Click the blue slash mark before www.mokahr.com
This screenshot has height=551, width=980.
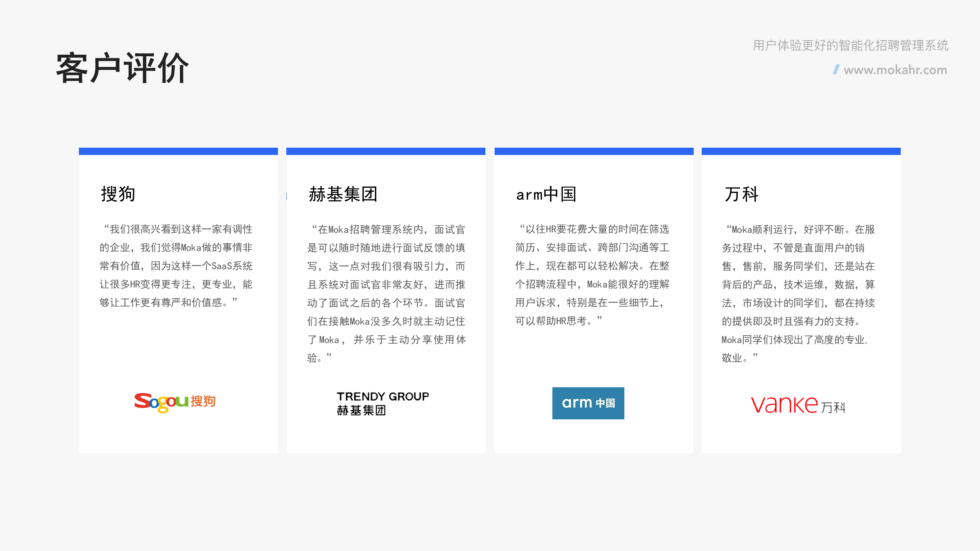tap(836, 69)
